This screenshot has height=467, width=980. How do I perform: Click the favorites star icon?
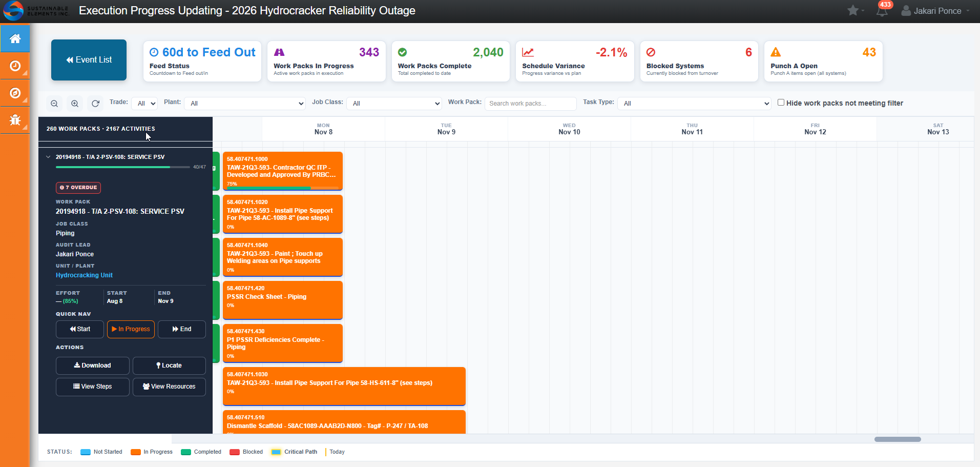click(x=852, y=11)
